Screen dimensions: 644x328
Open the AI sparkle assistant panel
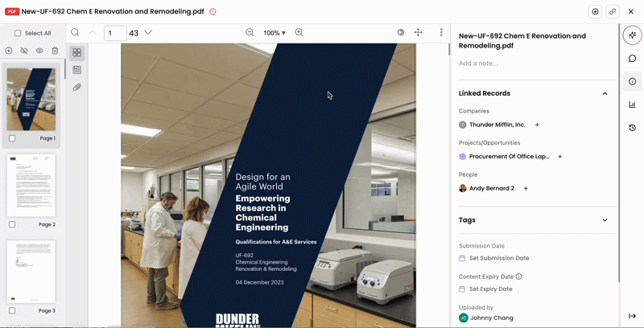(x=632, y=35)
